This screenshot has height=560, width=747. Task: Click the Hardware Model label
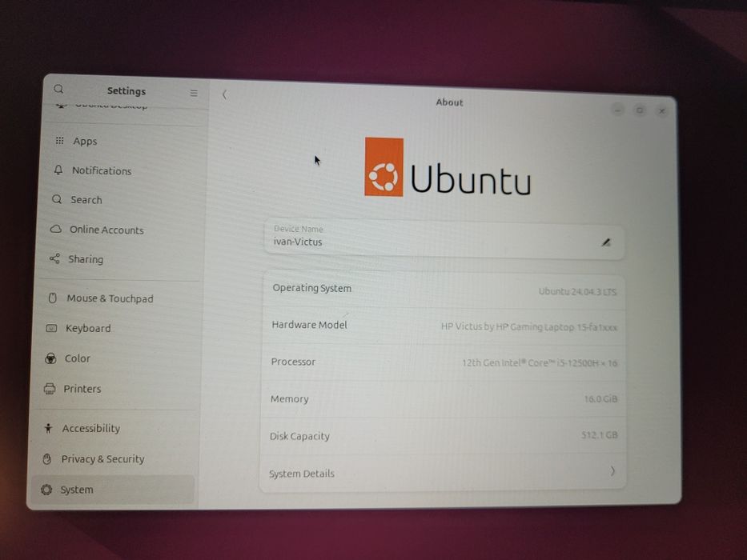tap(309, 325)
